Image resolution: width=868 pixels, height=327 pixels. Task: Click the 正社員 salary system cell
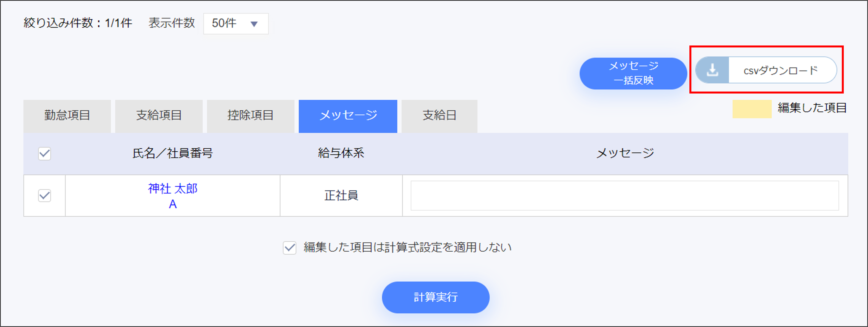[x=341, y=195]
